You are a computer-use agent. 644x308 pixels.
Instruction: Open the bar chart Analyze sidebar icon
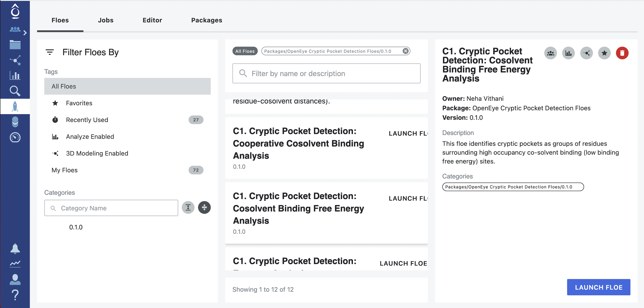click(15, 75)
